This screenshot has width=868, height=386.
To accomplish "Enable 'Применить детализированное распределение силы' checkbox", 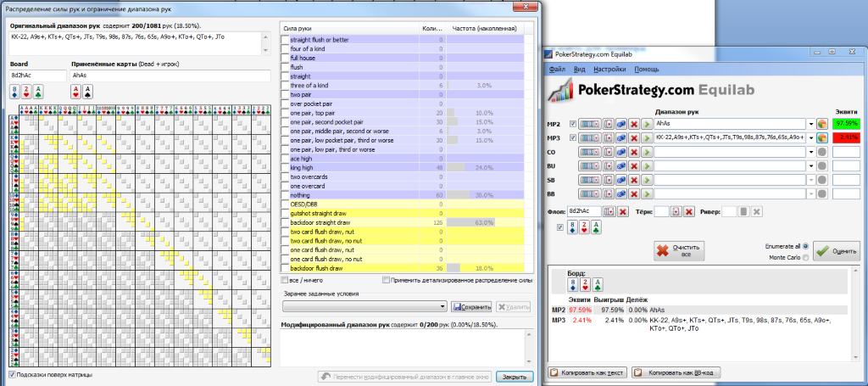I will pos(387,280).
